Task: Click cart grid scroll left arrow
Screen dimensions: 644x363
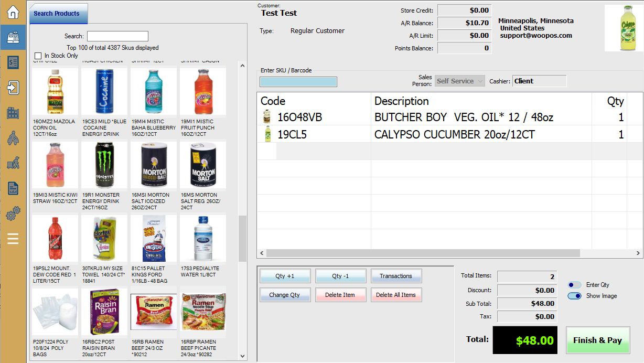Action: coord(261,253)
